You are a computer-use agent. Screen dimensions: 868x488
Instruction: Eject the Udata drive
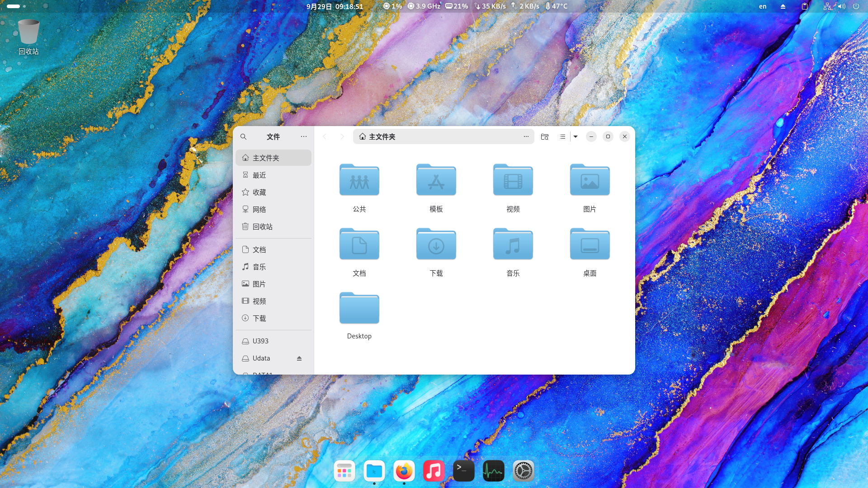point(299,358)
